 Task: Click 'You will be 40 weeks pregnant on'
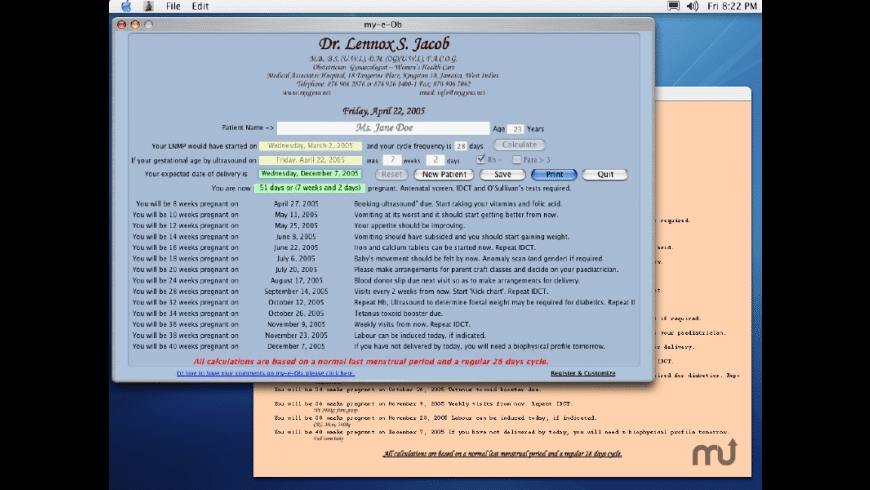point(185,346)
